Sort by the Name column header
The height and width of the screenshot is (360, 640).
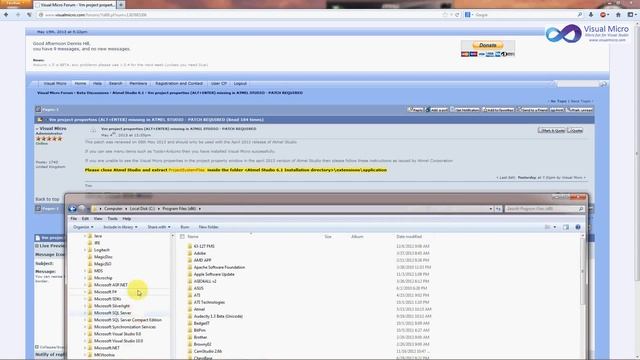point(193,237)
